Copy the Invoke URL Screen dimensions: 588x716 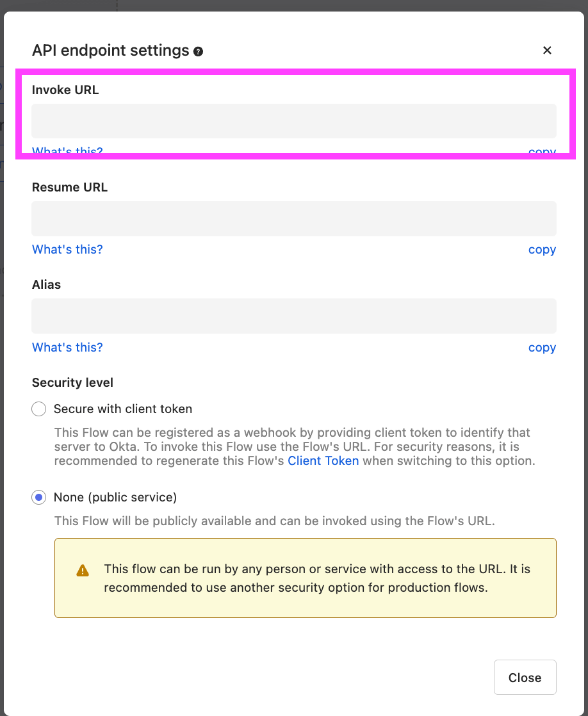point(542,151)
